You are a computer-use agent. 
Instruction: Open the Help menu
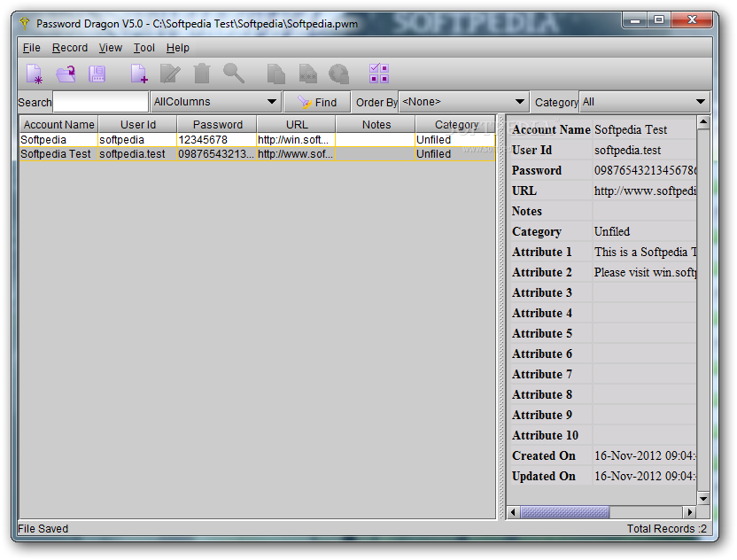178,48
